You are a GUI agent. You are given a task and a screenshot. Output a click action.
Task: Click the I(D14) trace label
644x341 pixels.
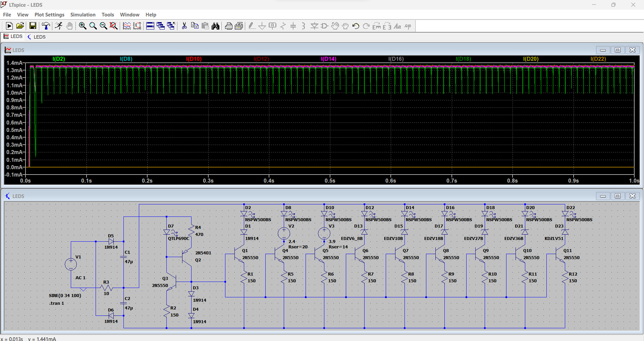328,59
